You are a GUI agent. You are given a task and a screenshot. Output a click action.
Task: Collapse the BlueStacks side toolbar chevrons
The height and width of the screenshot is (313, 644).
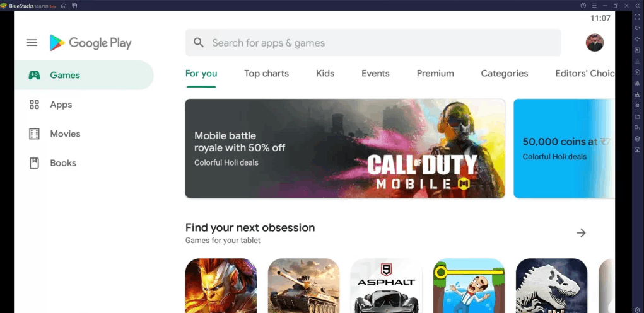coord(637,6)
